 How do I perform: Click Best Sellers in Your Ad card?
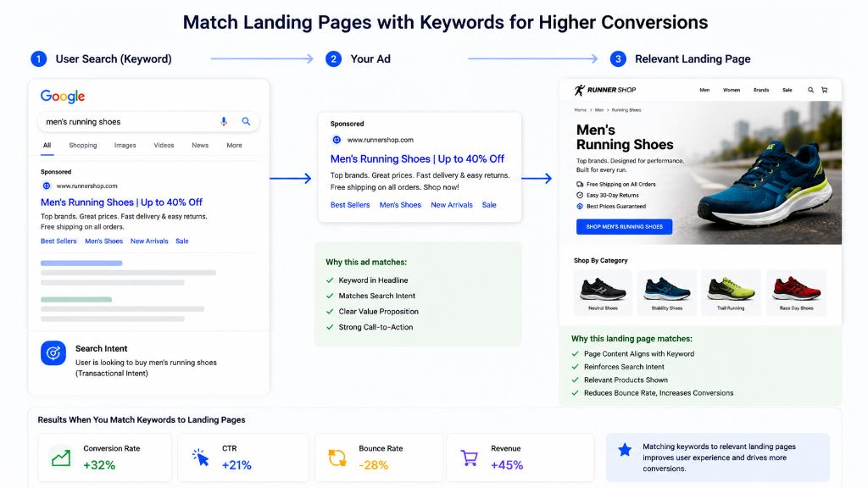(350, 205)
